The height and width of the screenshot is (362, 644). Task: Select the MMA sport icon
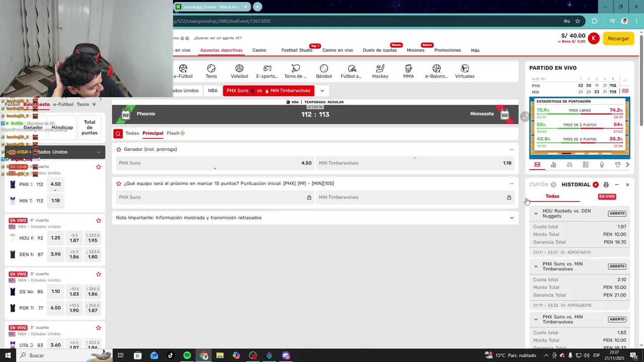[x=409, y=71]
